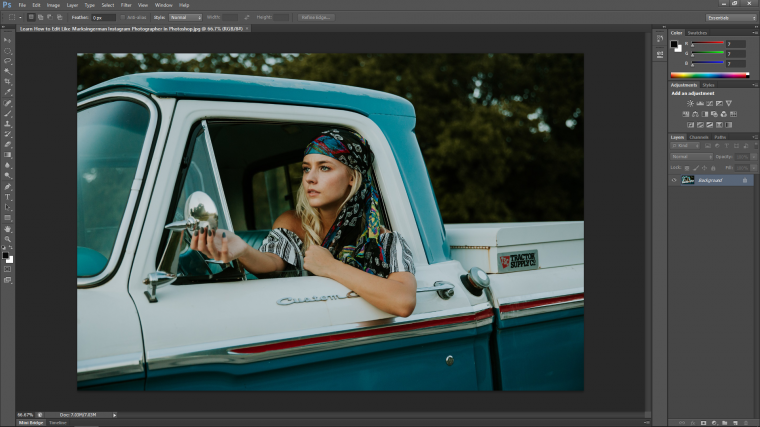
Task: Choose Intersect with selection mode
Action: pos(60,17)
